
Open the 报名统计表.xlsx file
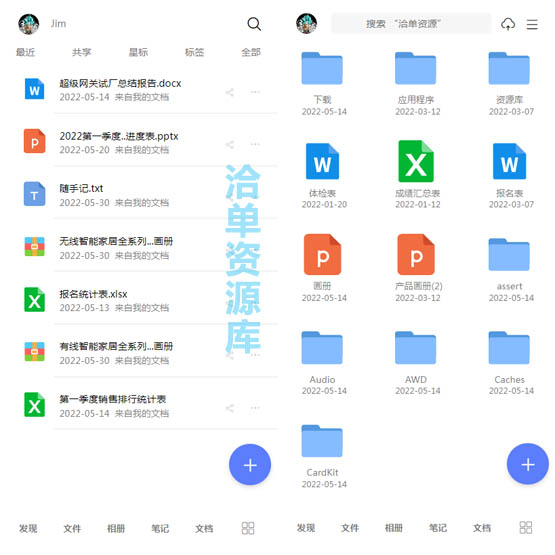(149, 300)
